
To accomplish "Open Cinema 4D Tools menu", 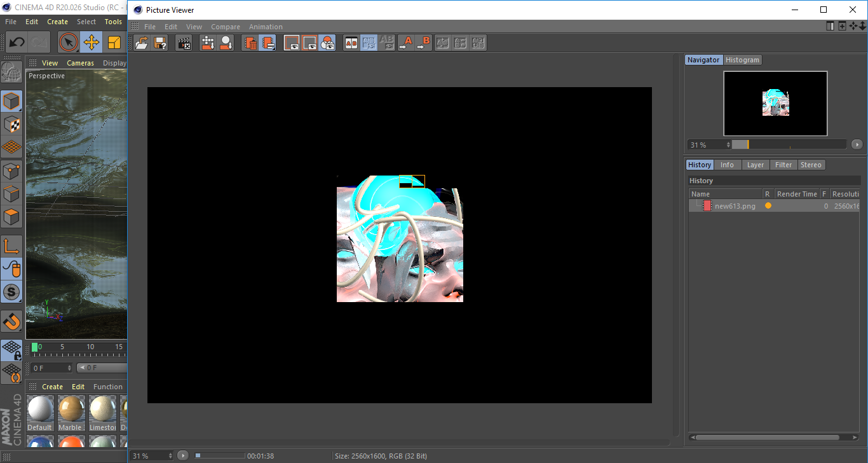I will 113,22.
